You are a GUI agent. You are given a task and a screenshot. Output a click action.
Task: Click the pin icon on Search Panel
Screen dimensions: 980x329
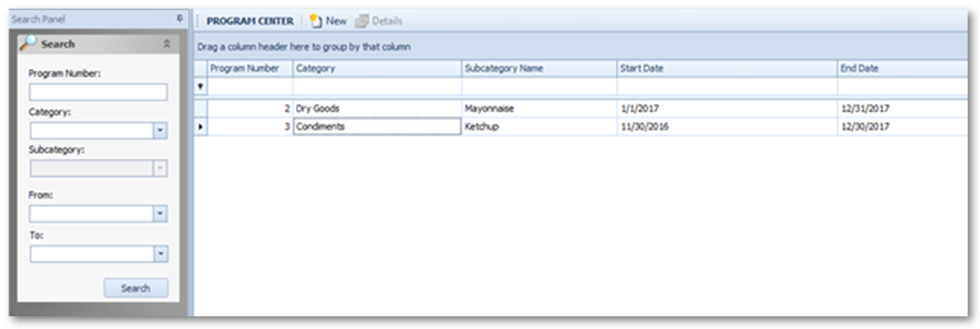(x=179, y=18)
